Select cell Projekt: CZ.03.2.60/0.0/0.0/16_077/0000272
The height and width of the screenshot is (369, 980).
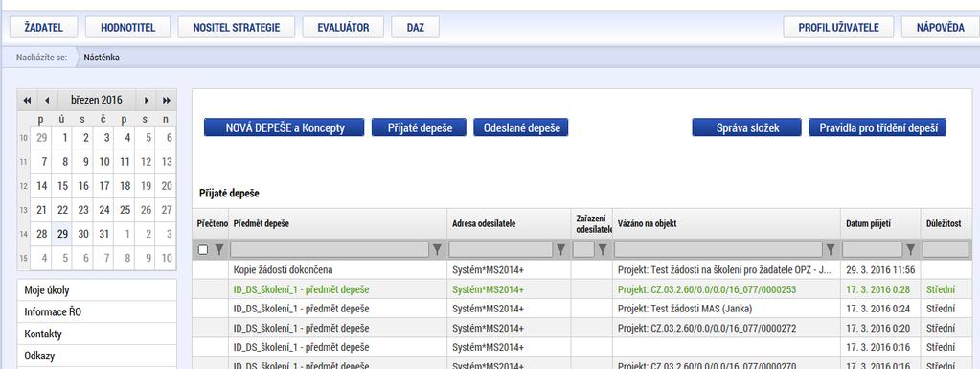point(726,329)
